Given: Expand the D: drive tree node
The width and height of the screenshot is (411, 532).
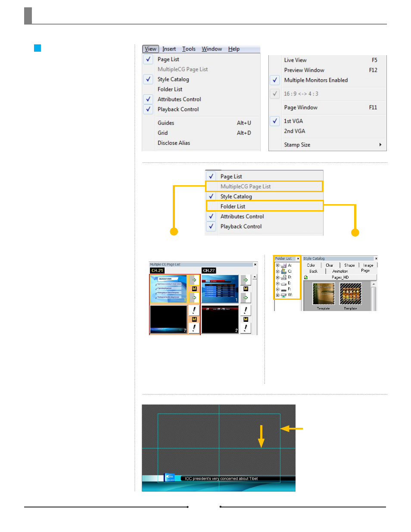Looking at the screenshot, I should 277,277.
